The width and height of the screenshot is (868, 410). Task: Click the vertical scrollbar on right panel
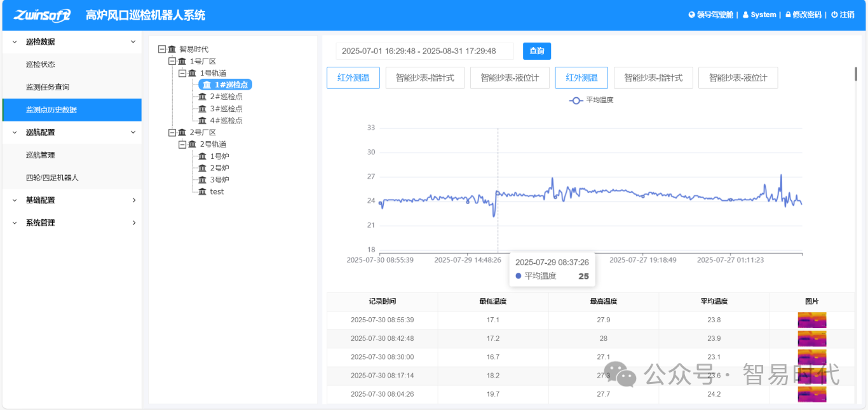click(855, 75)
